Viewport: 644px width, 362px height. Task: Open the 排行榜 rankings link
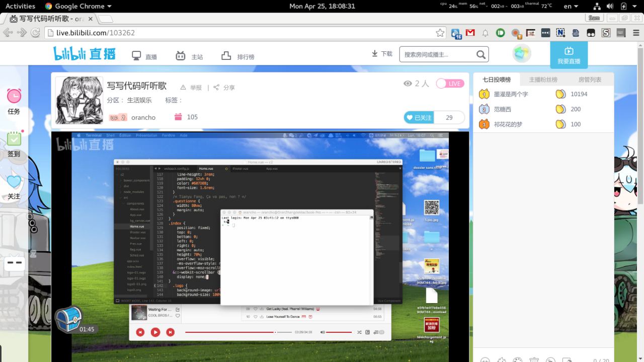pos(238,56)
